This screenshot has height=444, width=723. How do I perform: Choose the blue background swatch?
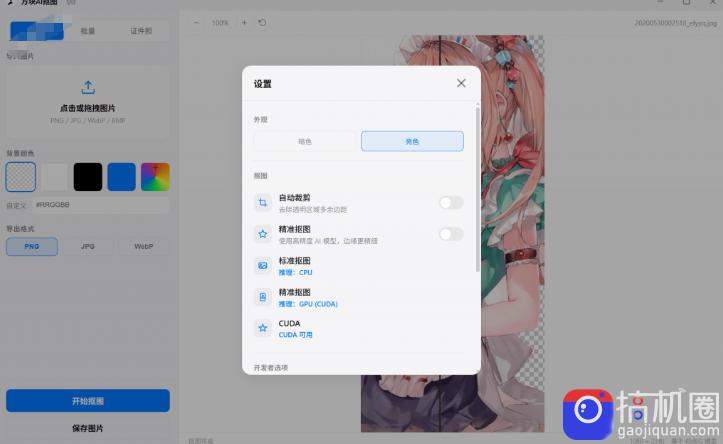[x=121, y=177]
